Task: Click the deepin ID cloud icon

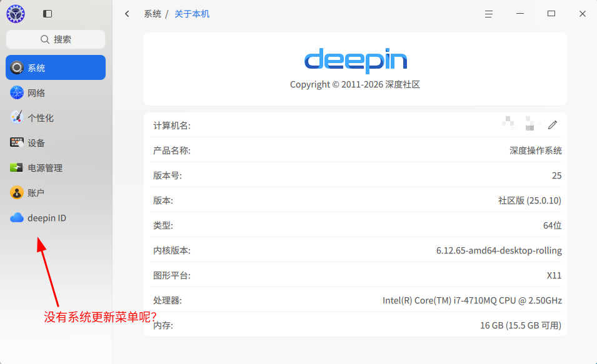Action: [17, 217]
